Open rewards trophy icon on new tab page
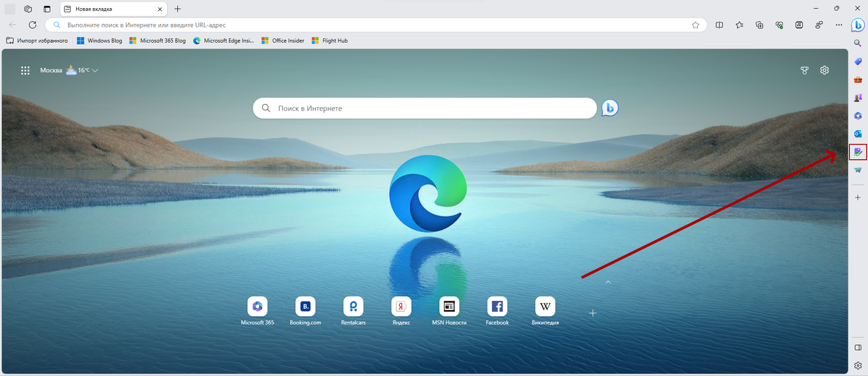Viewport: 868px width, 376px height. (804, 70)
